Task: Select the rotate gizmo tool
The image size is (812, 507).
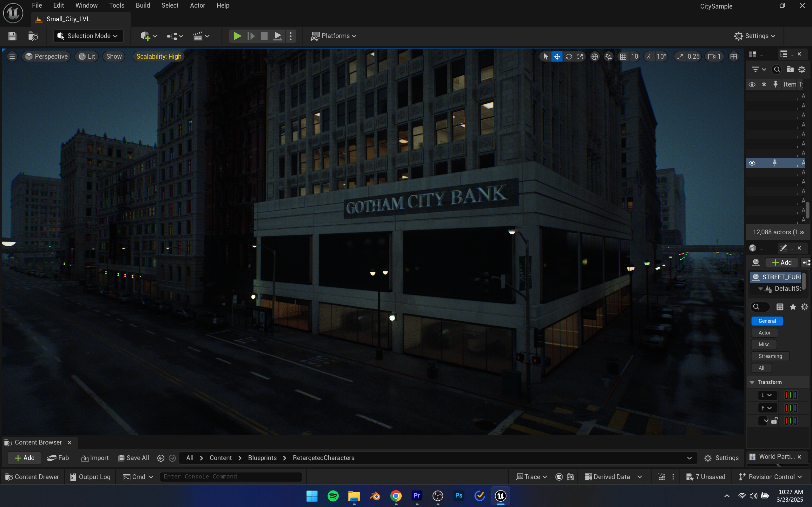Action: (569, 56)
